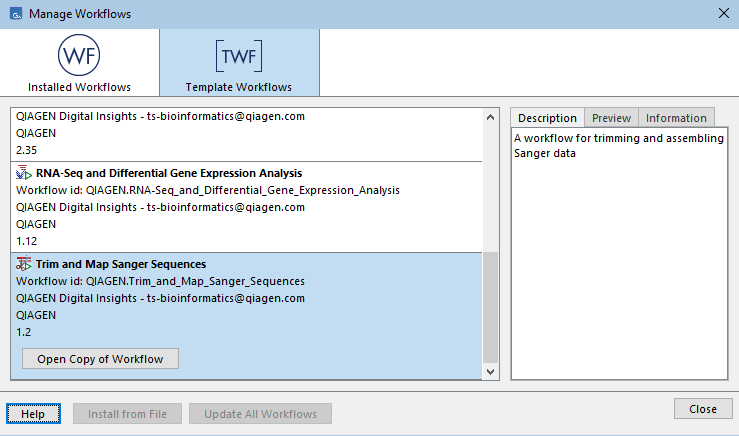Open the Installed Workflows section

tap(79, 63)
